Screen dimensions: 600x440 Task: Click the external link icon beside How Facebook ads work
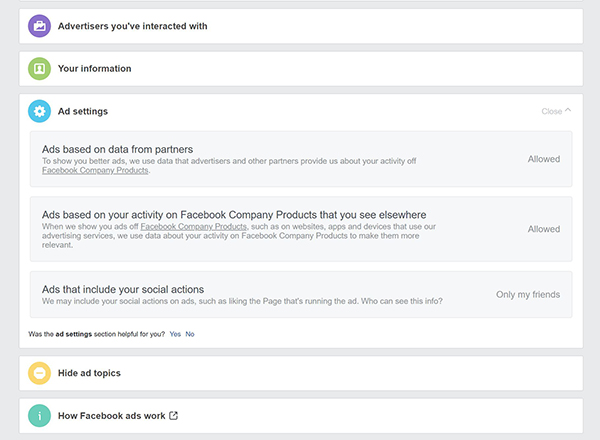[173, 416]
